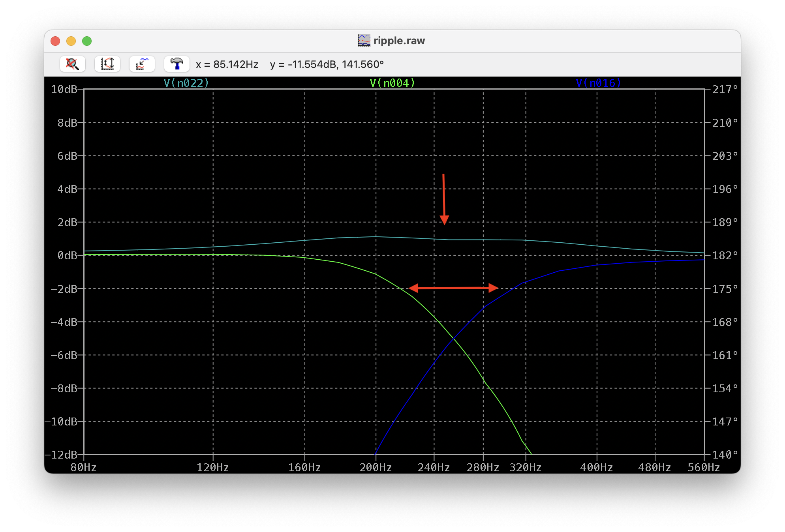This screenshot has height=532, width=785.
Task: Click the -6dB left axis label
Action: click(x=64, y=355)
